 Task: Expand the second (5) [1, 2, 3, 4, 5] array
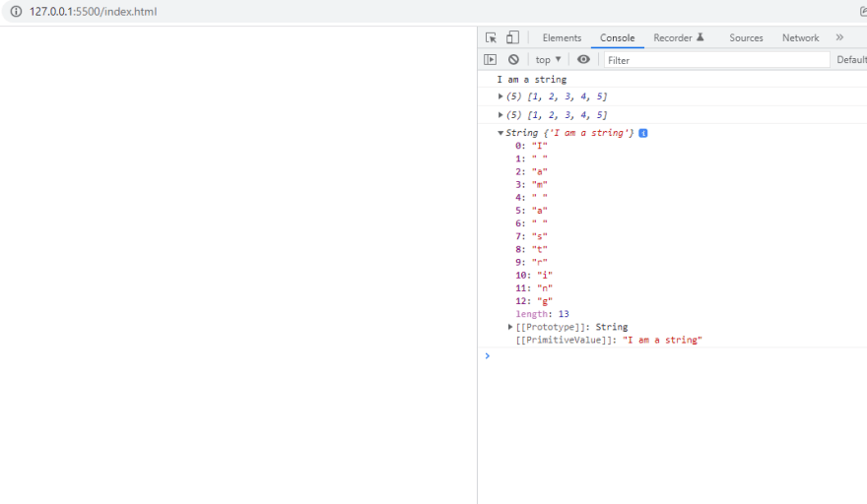pyautogui.click(x=500, y=115)
